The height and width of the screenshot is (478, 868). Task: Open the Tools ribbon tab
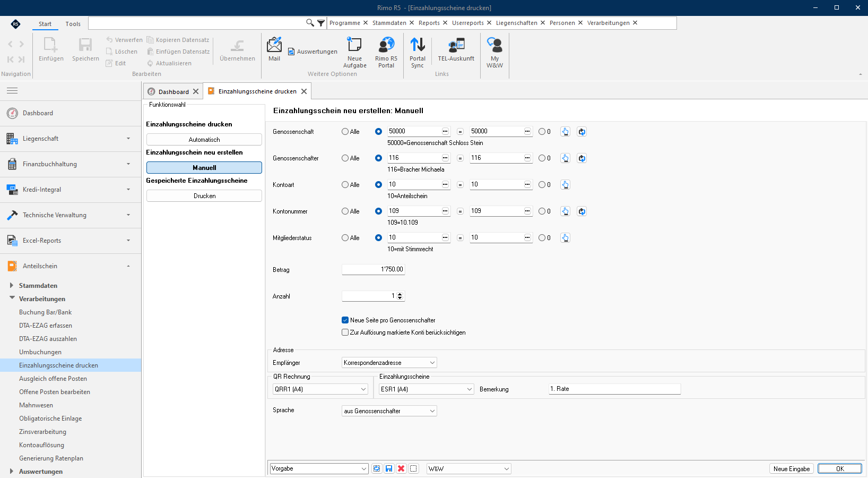pos(73,24)
